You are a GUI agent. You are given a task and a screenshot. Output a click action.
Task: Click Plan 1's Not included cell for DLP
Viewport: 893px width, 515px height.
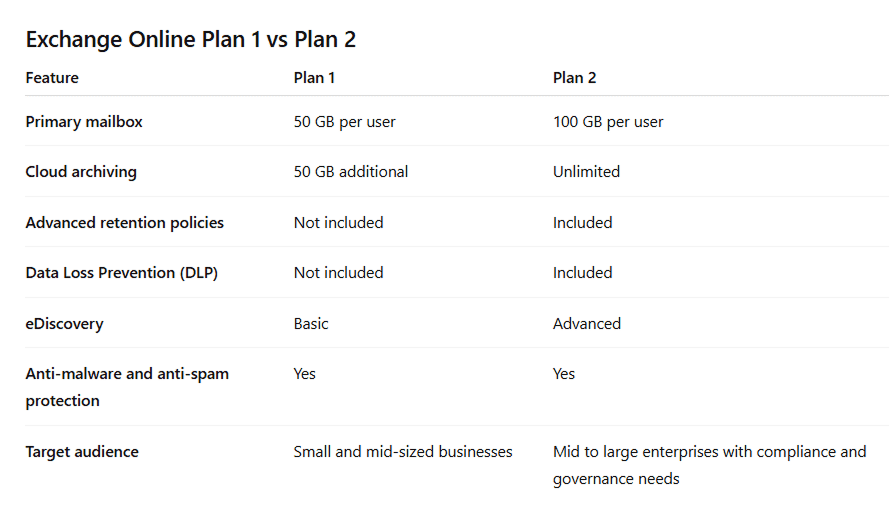pos(338,273)
